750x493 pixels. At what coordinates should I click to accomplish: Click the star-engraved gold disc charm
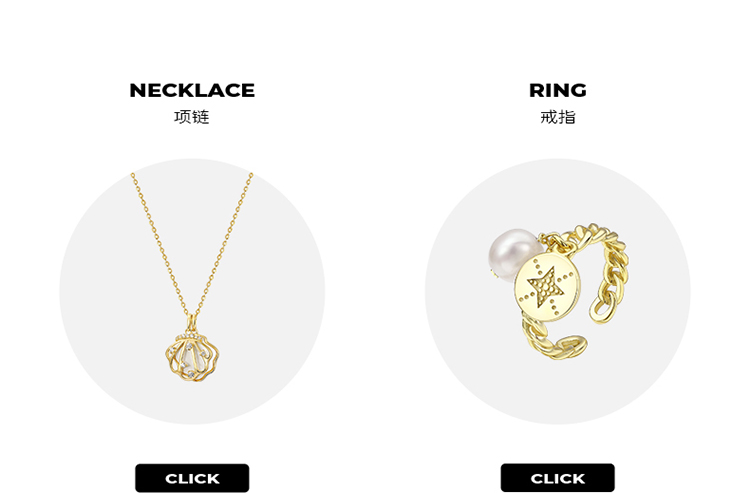[x=548, y=287]
